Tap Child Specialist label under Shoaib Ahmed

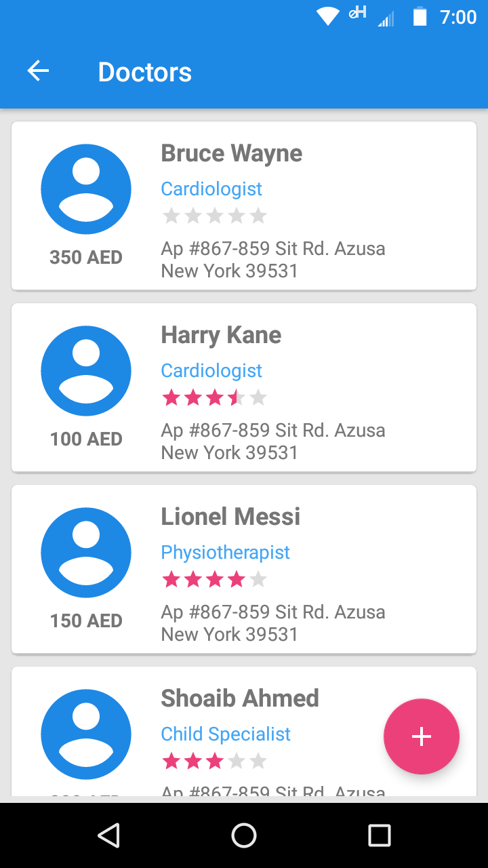(x=226, y=734)
